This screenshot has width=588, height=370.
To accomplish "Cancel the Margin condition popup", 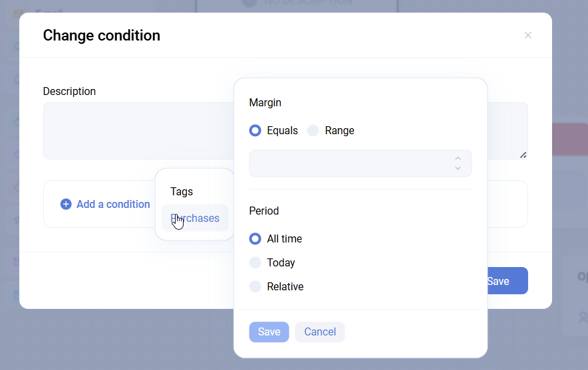I will (320, 332).
